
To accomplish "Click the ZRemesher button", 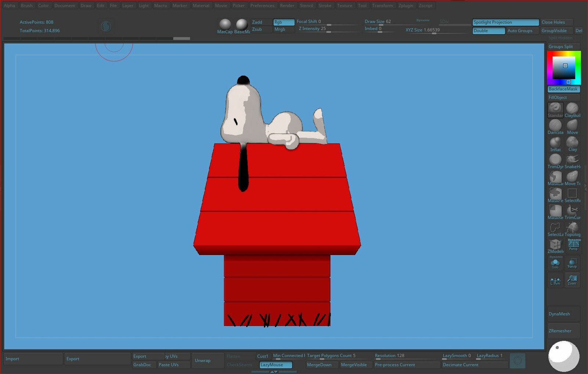I will pyautogui.click(x=564, y=331).
